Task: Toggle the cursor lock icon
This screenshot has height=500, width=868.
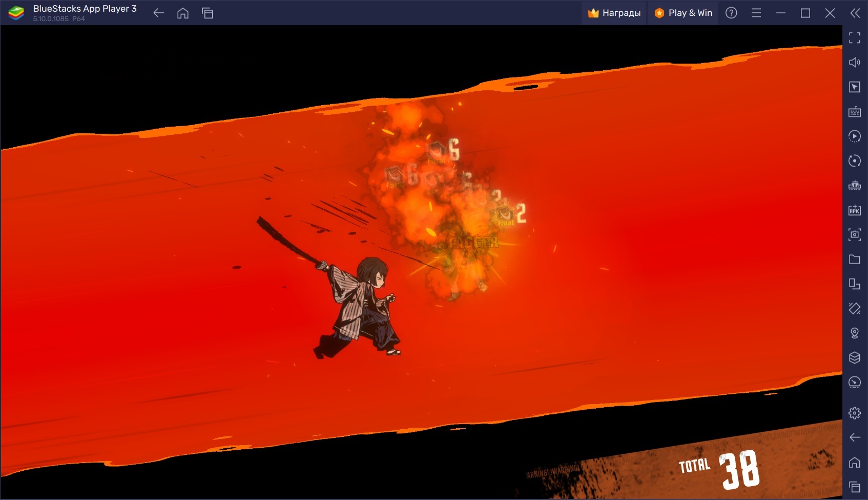Action: (854, 87)
